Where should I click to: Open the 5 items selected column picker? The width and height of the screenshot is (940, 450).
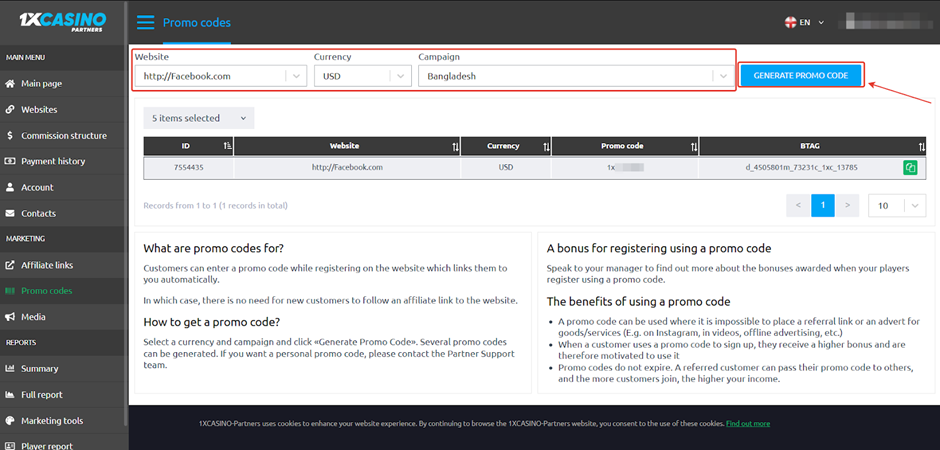pyautogui.click(x=198, y=118)
